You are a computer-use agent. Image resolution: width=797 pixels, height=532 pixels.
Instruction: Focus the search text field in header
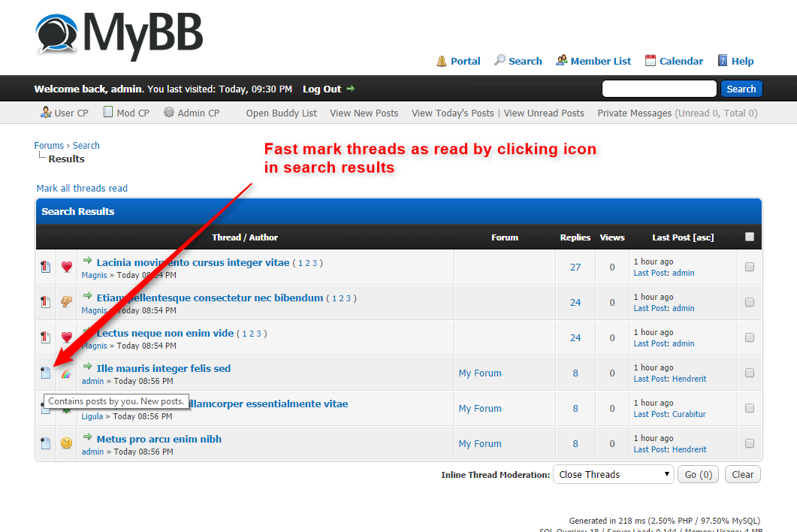click(659, 89)
